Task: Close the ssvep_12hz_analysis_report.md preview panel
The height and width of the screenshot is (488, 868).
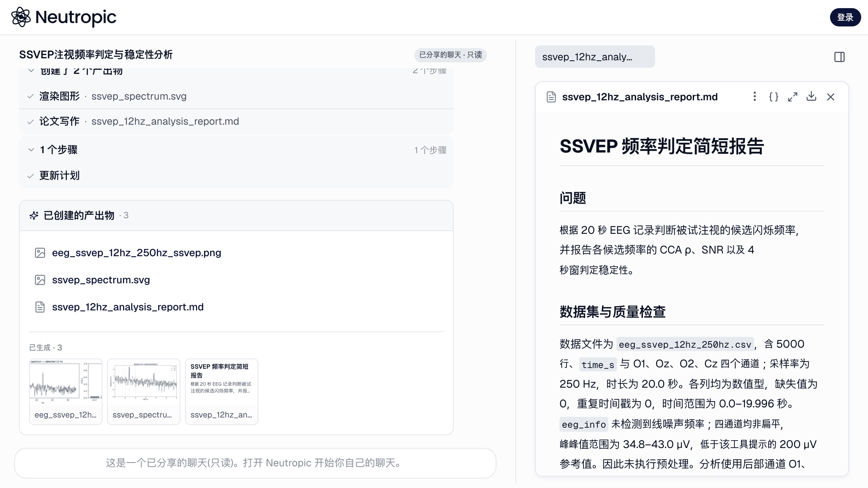Action: [830, 97]
